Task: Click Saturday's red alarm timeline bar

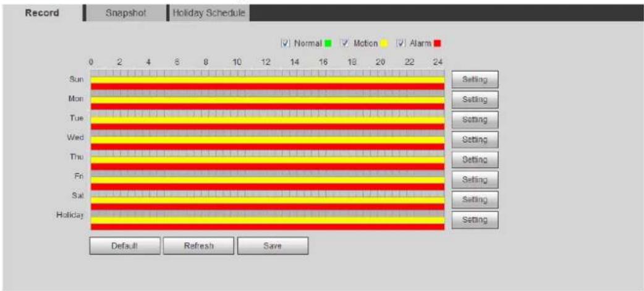Action: [x=268, y=206]
